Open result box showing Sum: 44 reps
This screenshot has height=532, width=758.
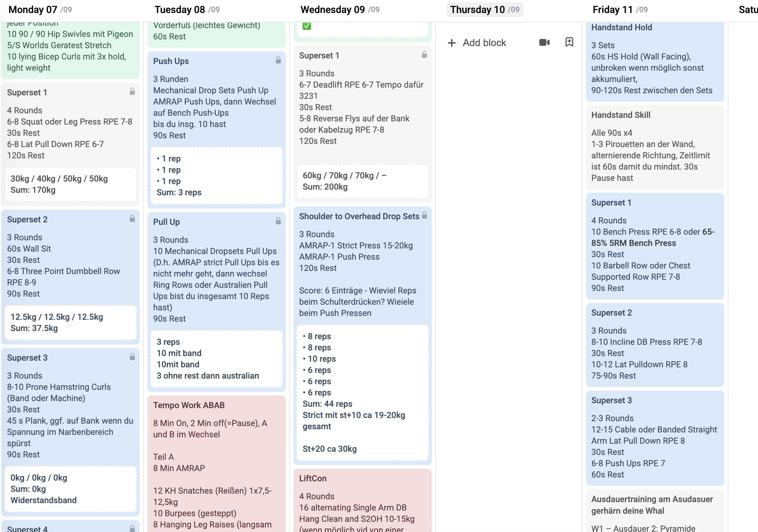point(362,393)
